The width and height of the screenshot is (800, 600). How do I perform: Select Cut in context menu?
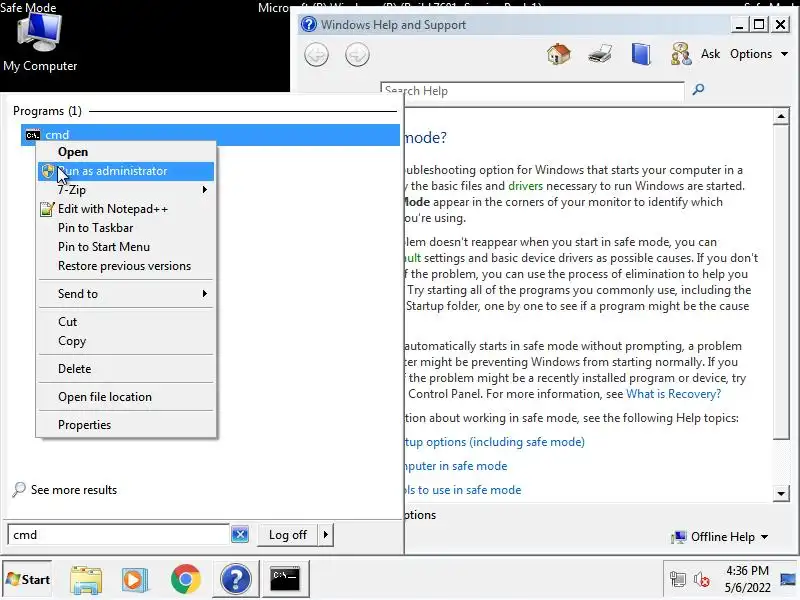[x=126, y=321]
